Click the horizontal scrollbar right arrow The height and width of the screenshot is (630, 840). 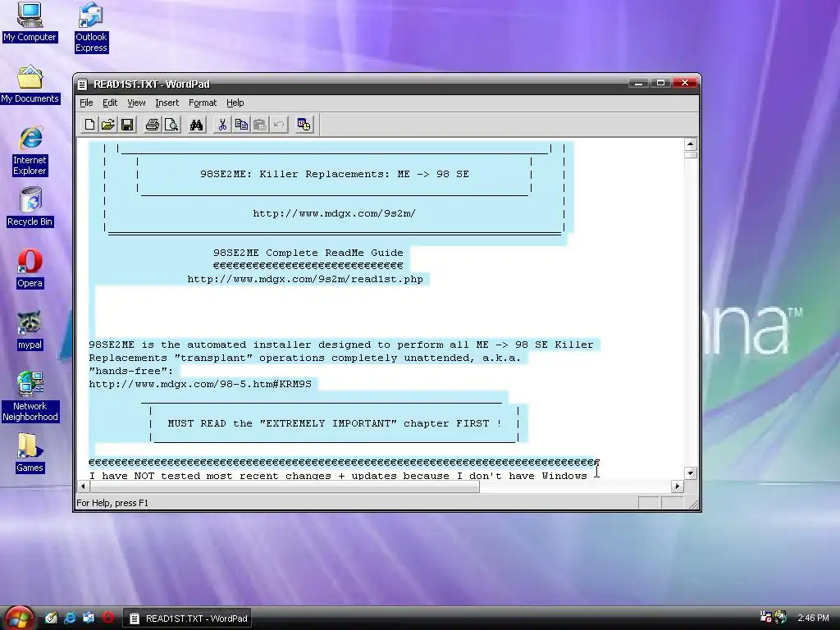(x=678, y=486)
